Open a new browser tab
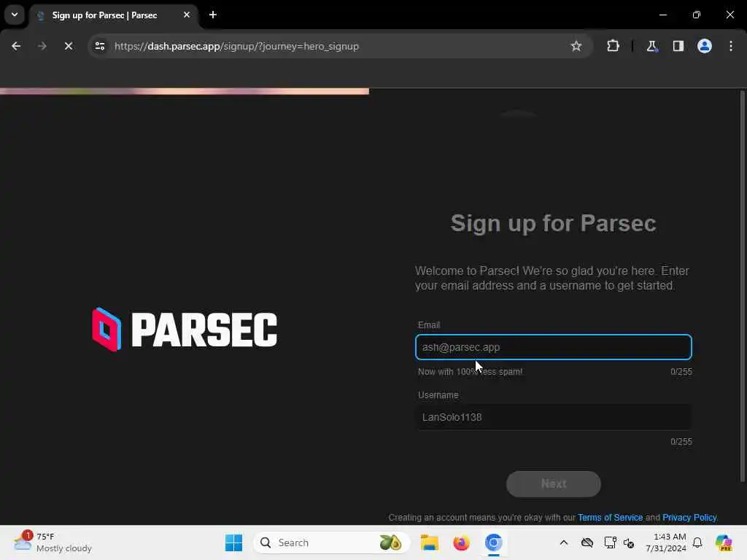 point(213,15)
